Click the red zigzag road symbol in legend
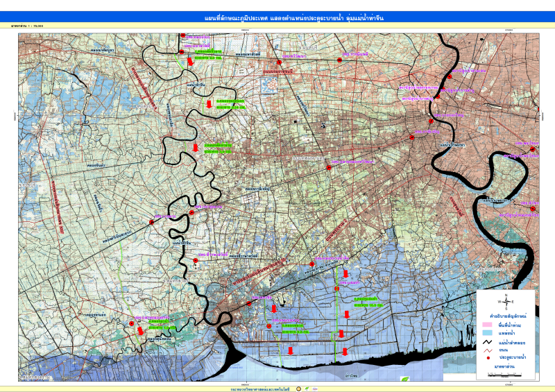 point(488,350)
